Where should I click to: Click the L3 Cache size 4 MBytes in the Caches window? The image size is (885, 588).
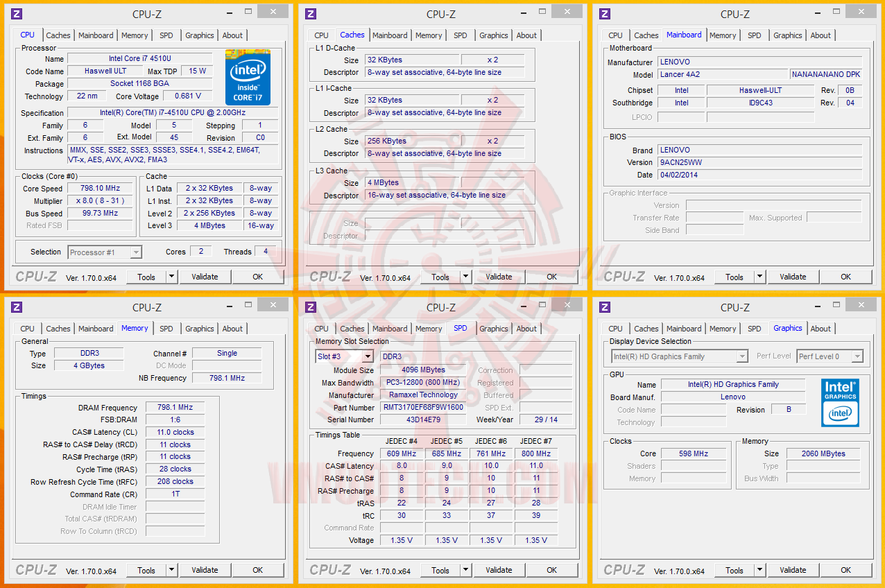[411, 182]
